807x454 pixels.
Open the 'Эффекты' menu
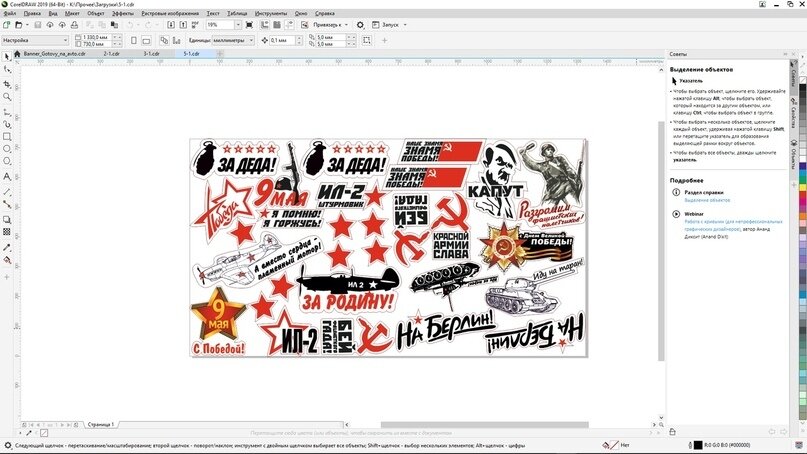(123, 13)
